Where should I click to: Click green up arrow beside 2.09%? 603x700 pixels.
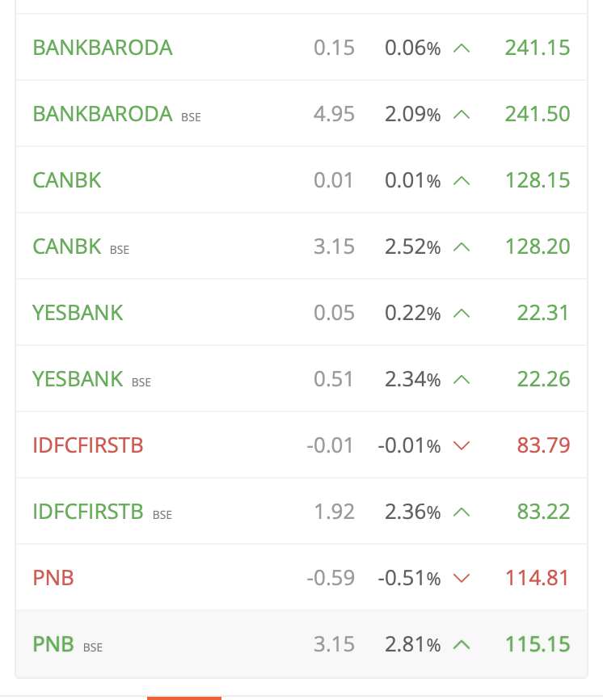click(462, 115)
